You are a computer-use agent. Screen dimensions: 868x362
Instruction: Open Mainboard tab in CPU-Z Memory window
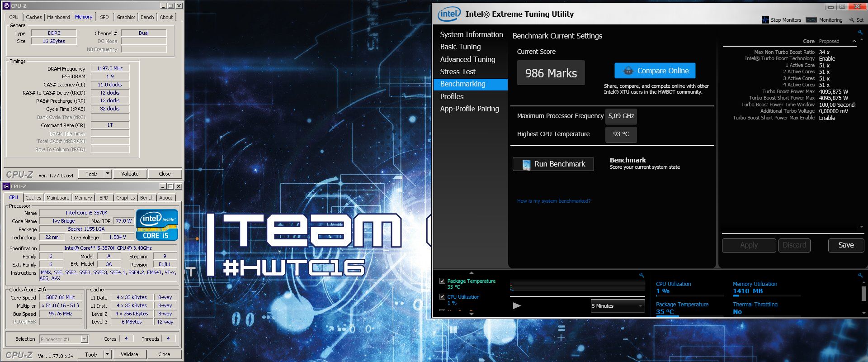point(58,17)
